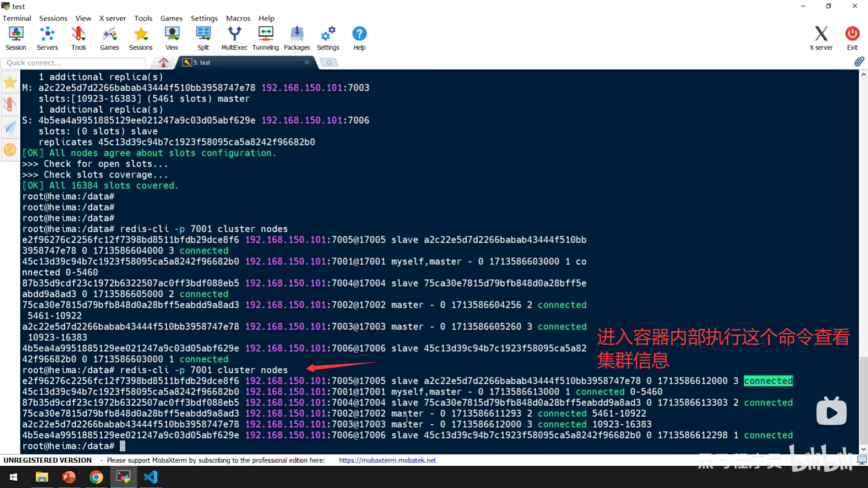Open the Terminal menu

click(x=17, y=18)
